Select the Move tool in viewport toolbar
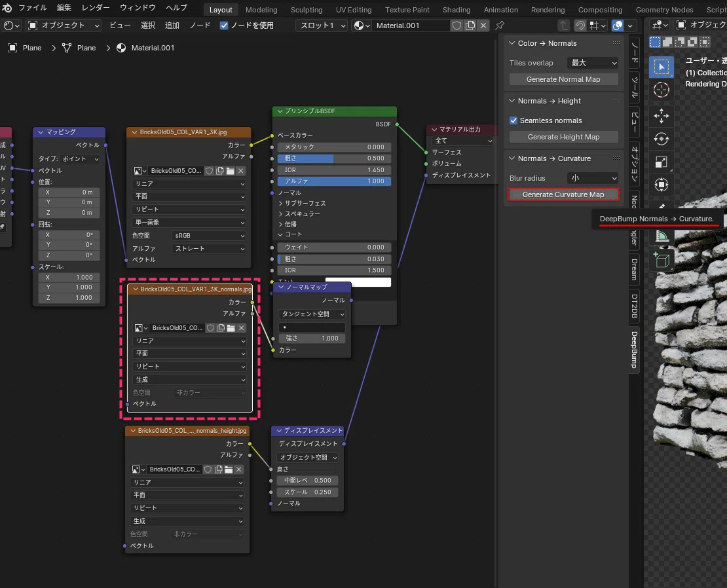Image resolution: width=727 pixels, height=588 pixels. point(661,115)
